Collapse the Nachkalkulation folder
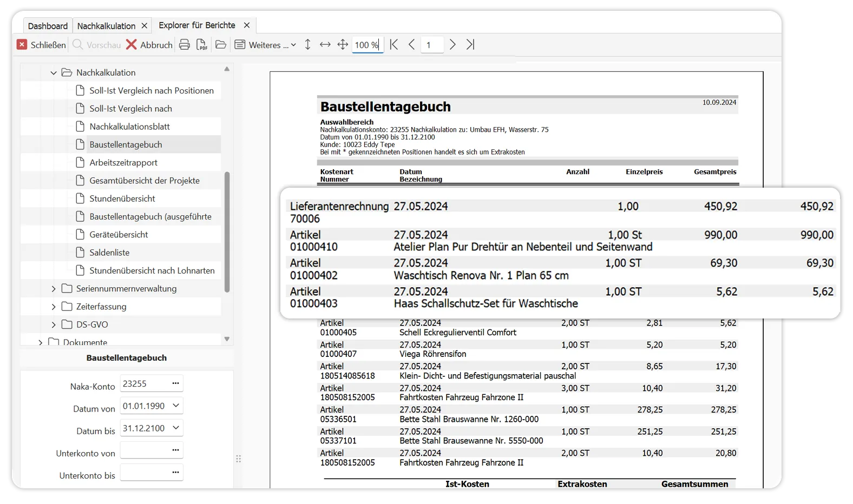853x504 pixels. click(54, 72)
